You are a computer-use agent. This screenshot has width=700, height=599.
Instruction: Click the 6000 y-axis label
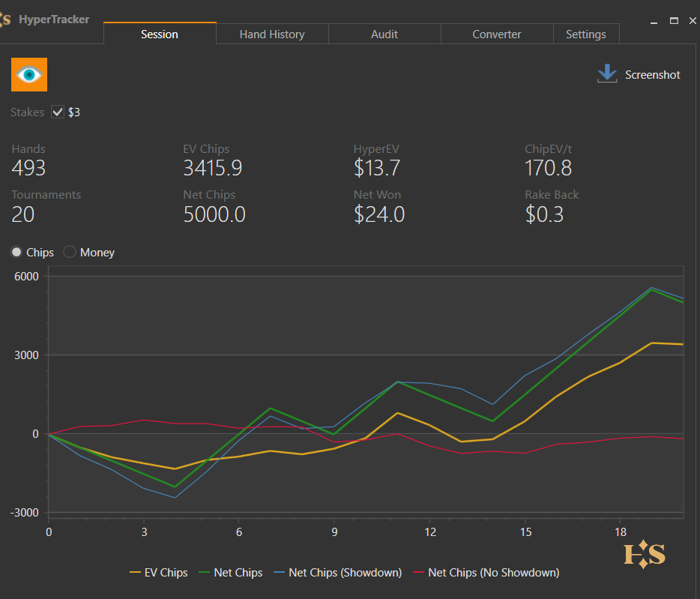[26, 277]
